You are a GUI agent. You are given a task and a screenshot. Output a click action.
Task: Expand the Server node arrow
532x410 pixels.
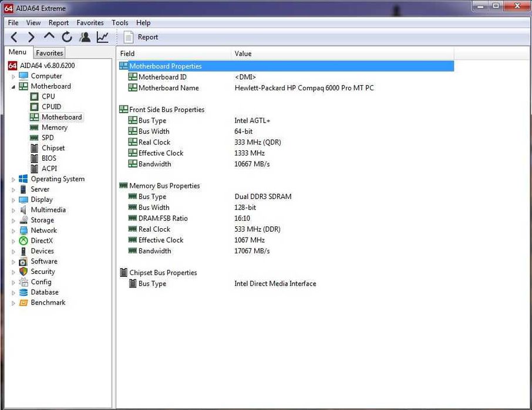click(14, 190)
